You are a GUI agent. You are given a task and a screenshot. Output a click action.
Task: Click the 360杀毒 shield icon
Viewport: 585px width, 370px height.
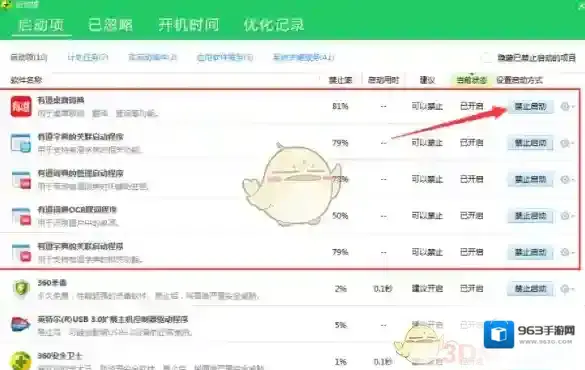click(21, 289)
